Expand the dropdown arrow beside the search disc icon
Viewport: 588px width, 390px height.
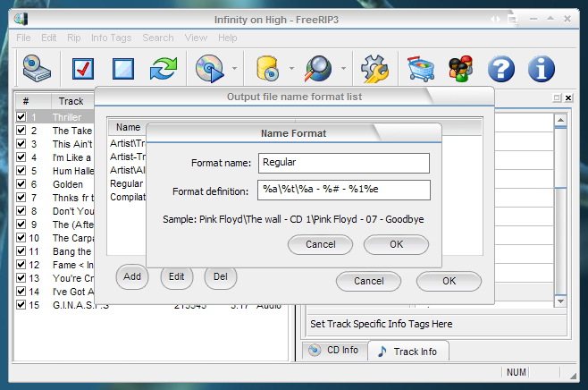(x=345, y=68)
